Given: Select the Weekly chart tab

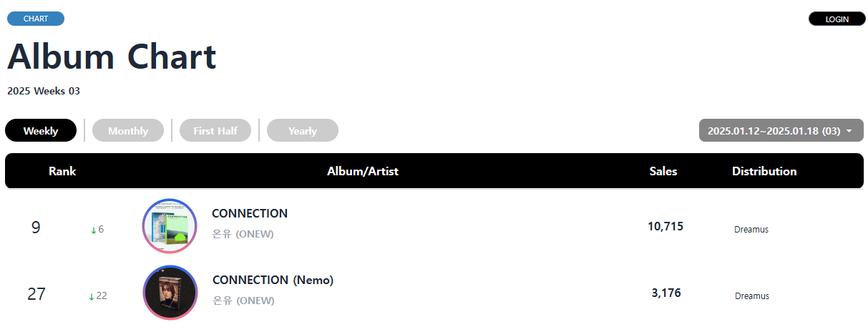Looking at the screenshot, I should click(41, 131).
